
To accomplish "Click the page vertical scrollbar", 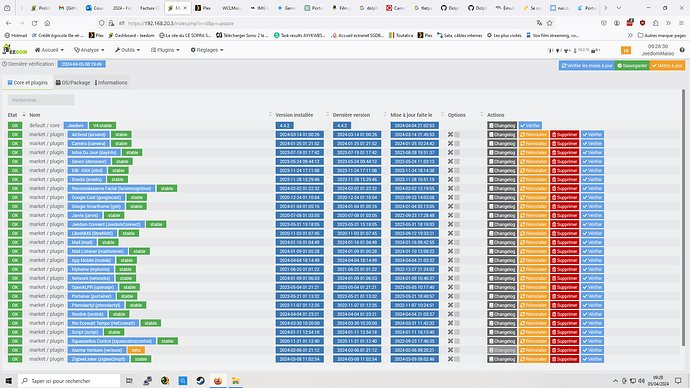I will 683,218.
